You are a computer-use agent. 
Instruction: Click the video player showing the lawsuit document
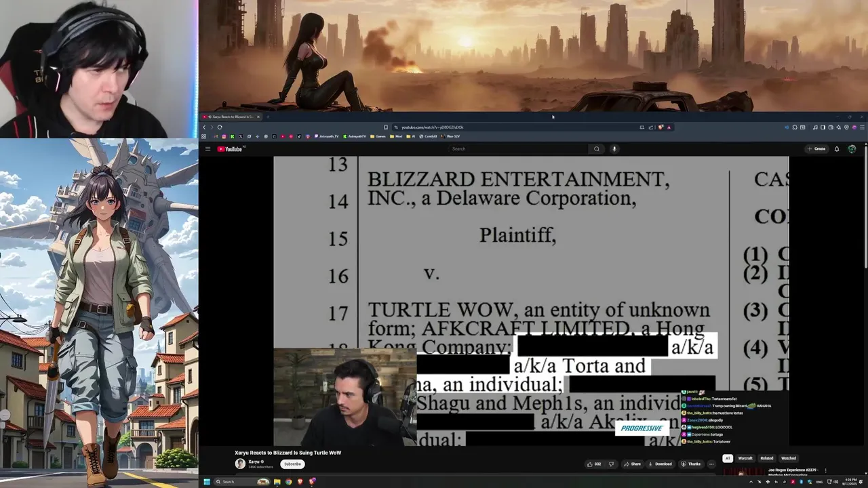tap(531, 301)
